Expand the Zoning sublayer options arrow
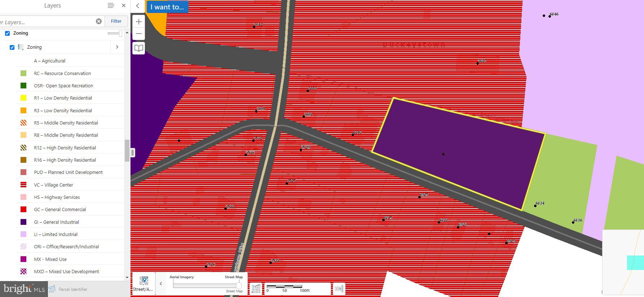The width and height of the screenshot is (644, 297). [x=117, y=47]
